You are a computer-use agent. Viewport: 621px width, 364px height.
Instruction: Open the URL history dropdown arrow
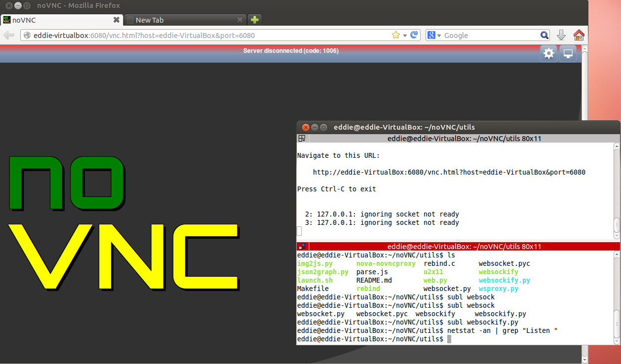(x=405, y=36)
